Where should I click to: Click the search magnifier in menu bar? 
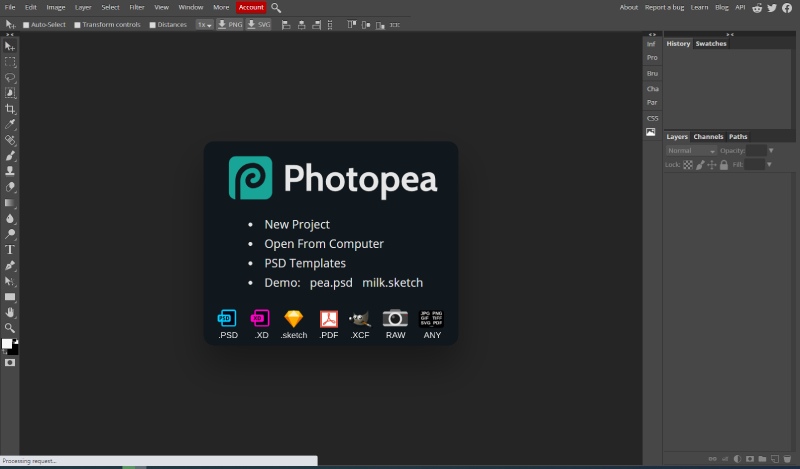[276, 8]
